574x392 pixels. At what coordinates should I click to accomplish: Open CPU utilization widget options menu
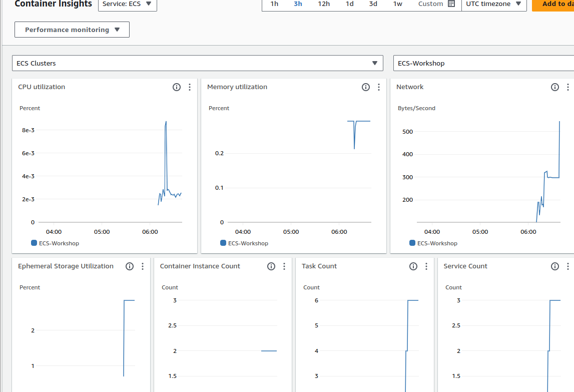(x=190, y=87)
